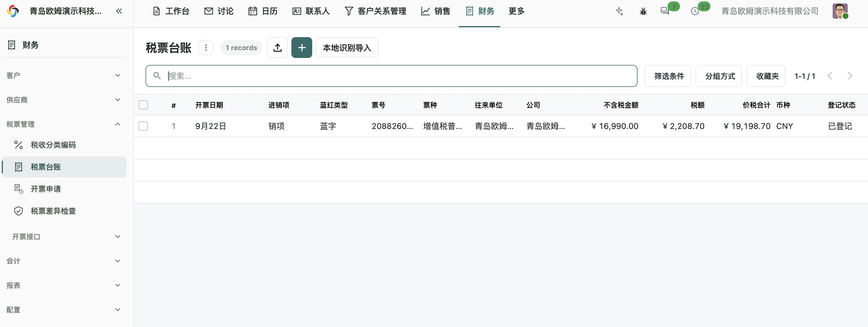This screenshot has height=327, width=868.
Task: Open the 客户关系管理 menu
Action: [376, 11]
